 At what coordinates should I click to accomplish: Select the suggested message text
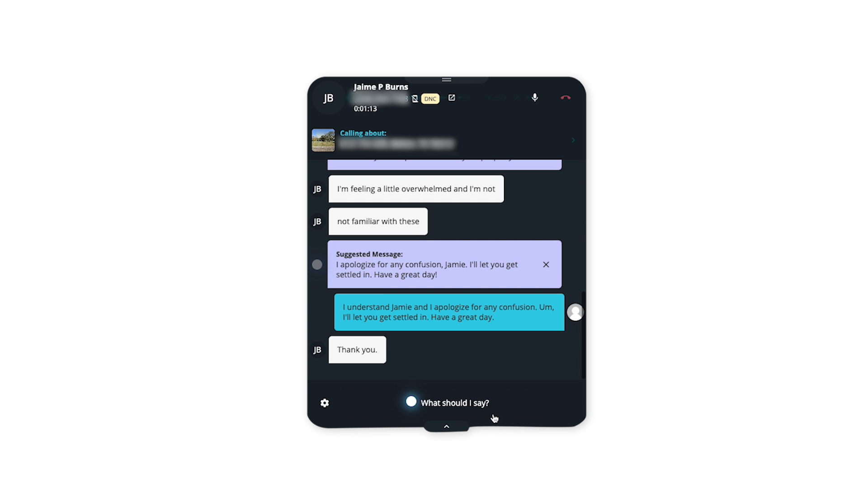coord(427,269)
